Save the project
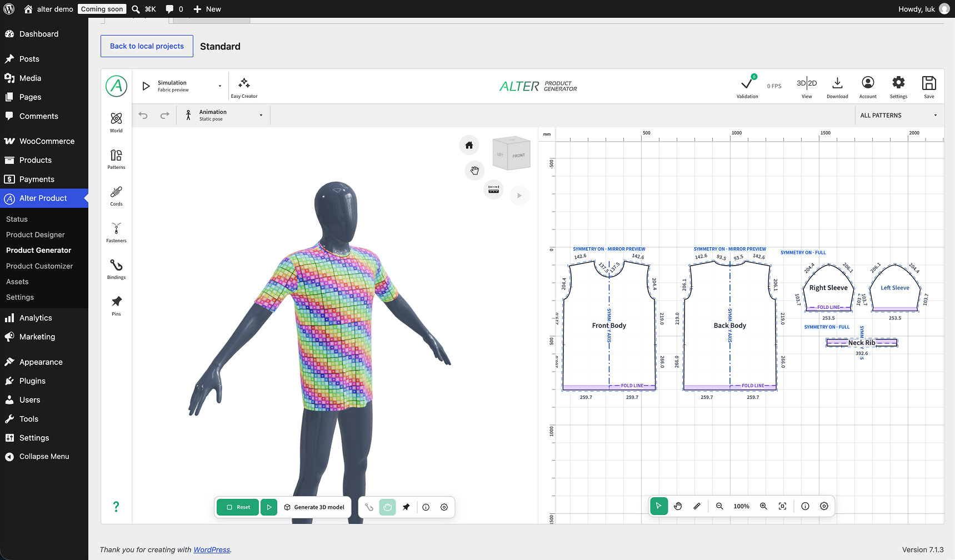955x560 pixels. click(929, 87)
